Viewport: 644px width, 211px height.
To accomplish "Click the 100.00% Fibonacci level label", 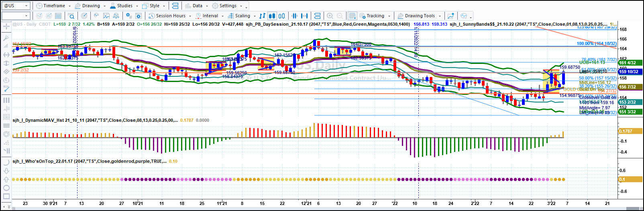I will tap(596, 43).
